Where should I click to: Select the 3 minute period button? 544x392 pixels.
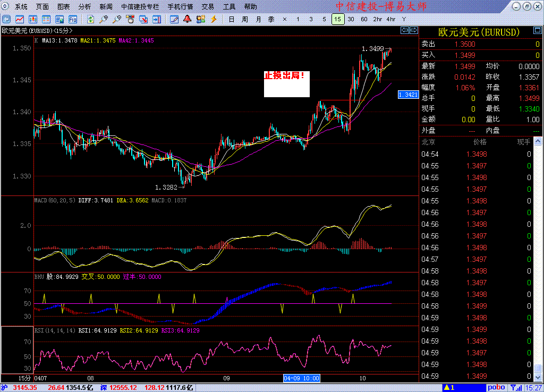[311, 20]
